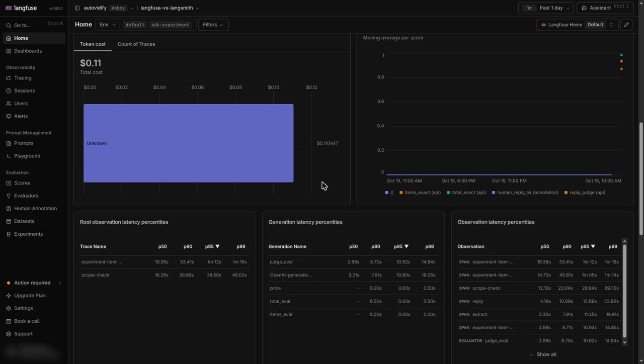
Task: Click the Playground terminal icon
Action: tap(9, 156)
